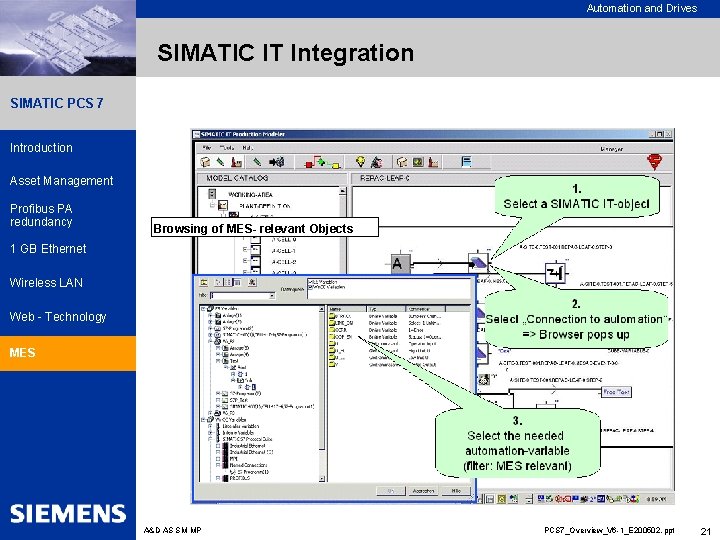Click browser tree scrollbar down arrow
Viewport: 720px width, 540px height.
(321, 479)
